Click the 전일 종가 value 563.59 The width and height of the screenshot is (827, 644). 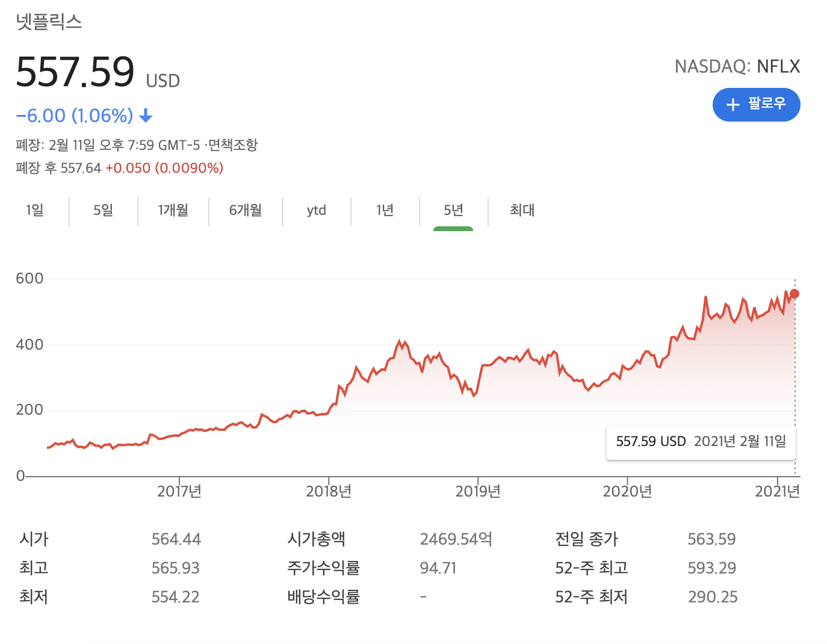[712, 539]
